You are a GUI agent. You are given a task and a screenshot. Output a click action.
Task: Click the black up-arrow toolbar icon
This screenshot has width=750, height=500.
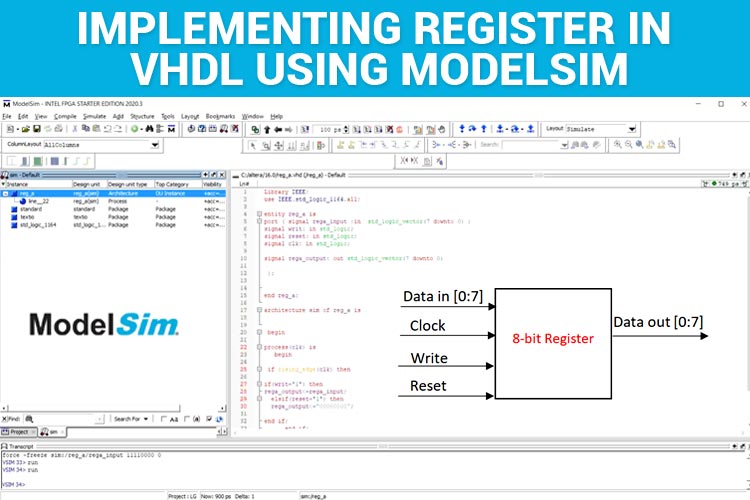click(267, 130)
